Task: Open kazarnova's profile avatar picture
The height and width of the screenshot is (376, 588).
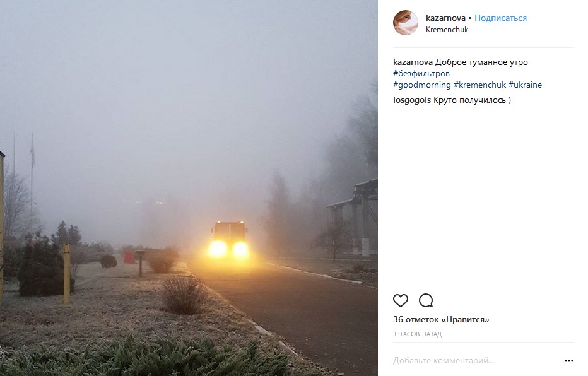Action: [x=406, y=23]
